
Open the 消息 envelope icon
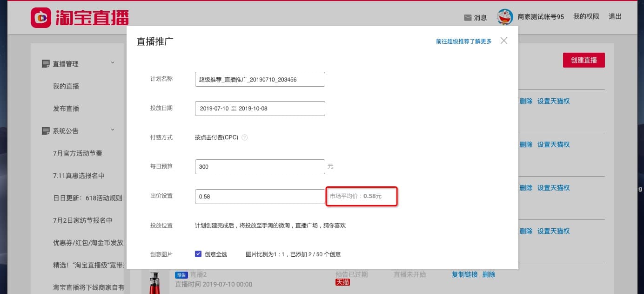point(467,17)
